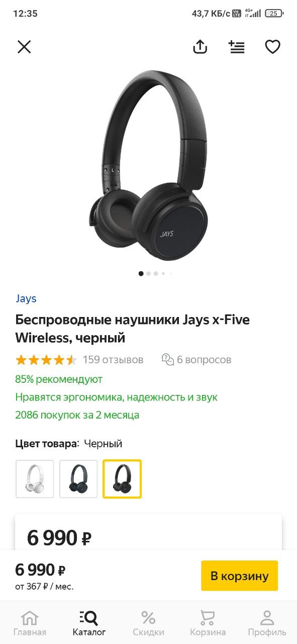Open the Корзина cart icon tab
The width and height of the screenshot is (297, 644).
point(208,623)
